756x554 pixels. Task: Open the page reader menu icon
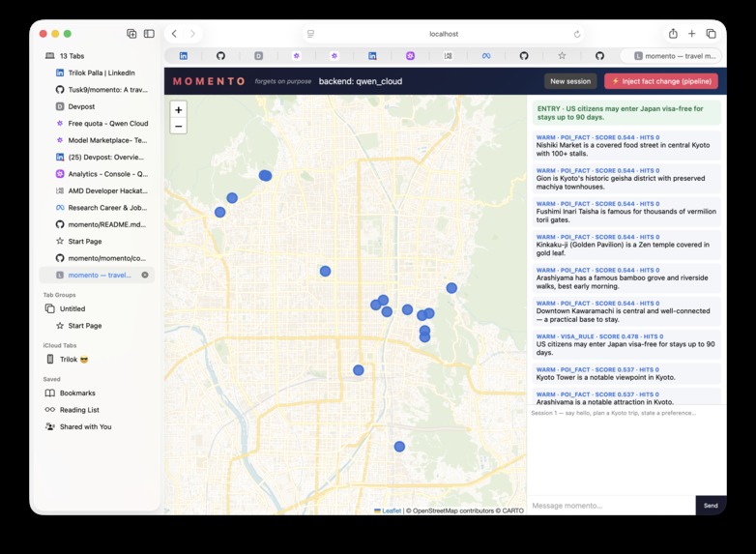click(311, 34)
